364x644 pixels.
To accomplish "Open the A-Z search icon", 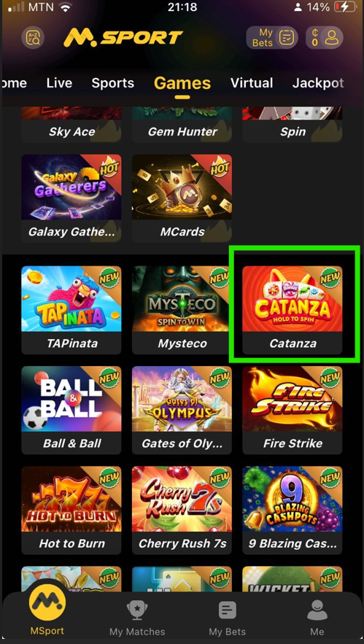I will point(33,38).
